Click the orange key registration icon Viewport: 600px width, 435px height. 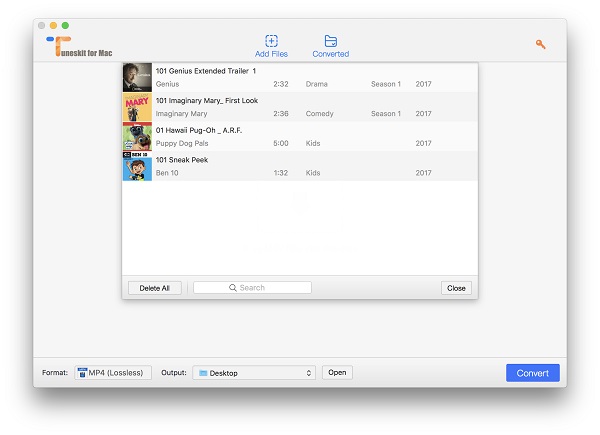tap(540, 44)
